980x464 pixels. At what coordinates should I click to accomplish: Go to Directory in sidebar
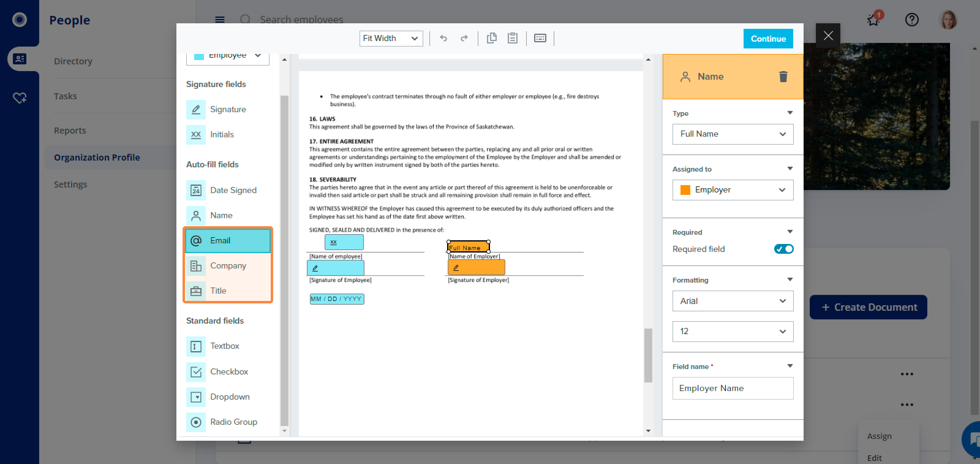tap(73, 61)
